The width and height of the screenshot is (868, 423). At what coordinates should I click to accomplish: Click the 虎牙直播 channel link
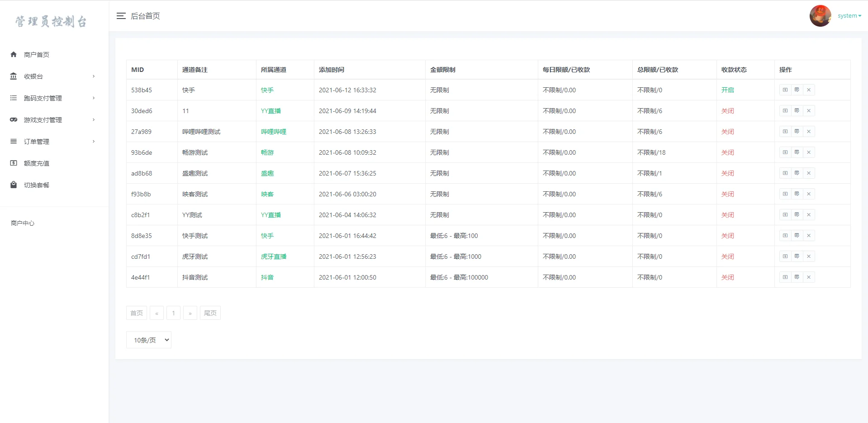click(273, 257)
